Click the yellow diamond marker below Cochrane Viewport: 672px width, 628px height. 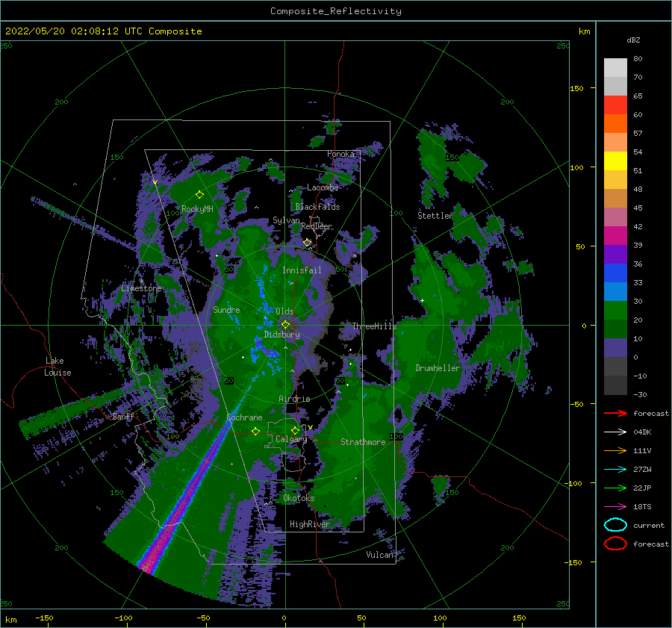click(x=255, y=432)
